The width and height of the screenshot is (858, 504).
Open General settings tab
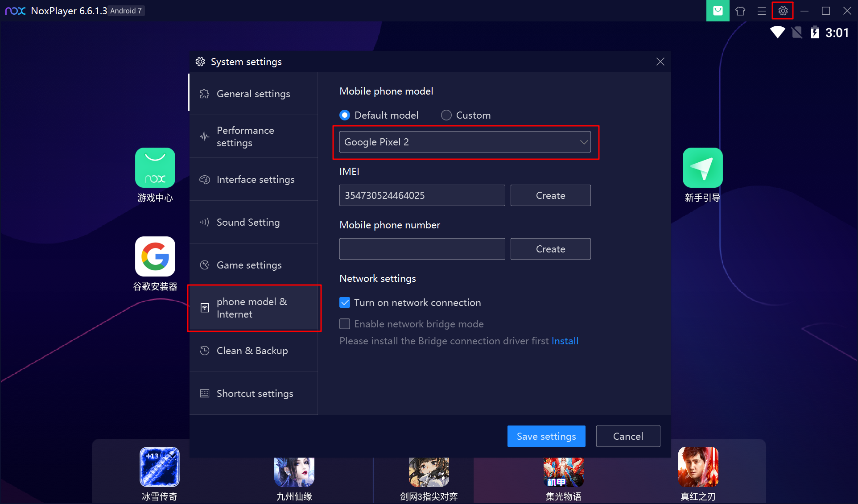(x=253, y=94)
